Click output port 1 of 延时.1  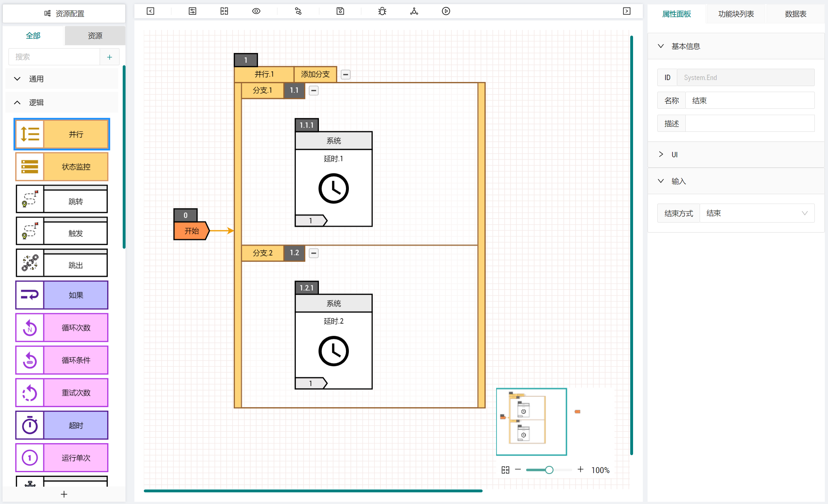pos(311,221)
